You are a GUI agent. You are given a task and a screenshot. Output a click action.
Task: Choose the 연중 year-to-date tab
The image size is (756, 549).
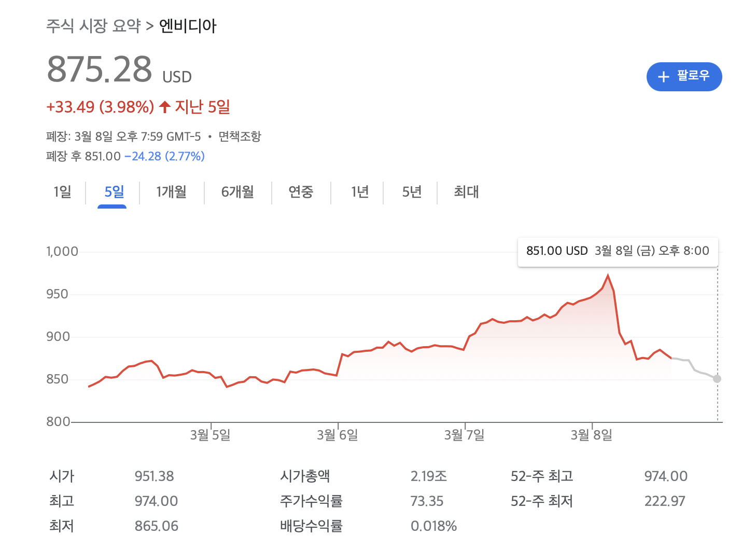pyautogui.click(x=301, y=192)
